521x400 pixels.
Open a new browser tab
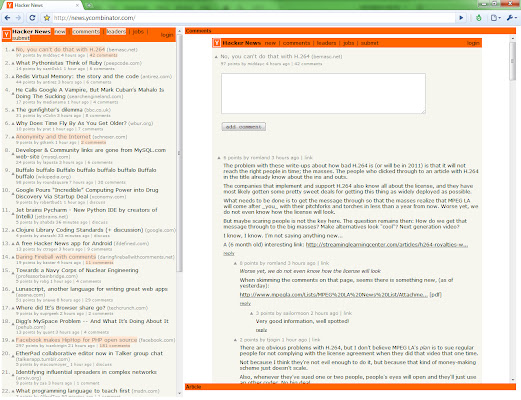[x=89, y=5]
